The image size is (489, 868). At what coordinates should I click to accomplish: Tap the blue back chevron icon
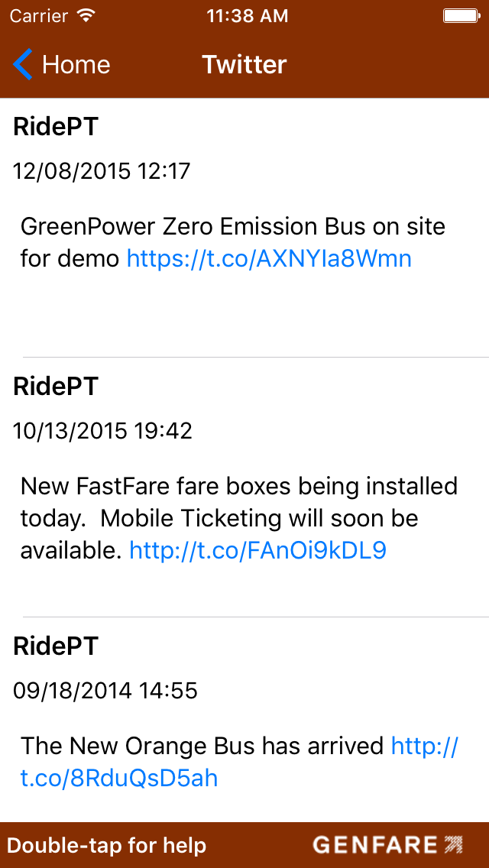(x=22, y=64)
